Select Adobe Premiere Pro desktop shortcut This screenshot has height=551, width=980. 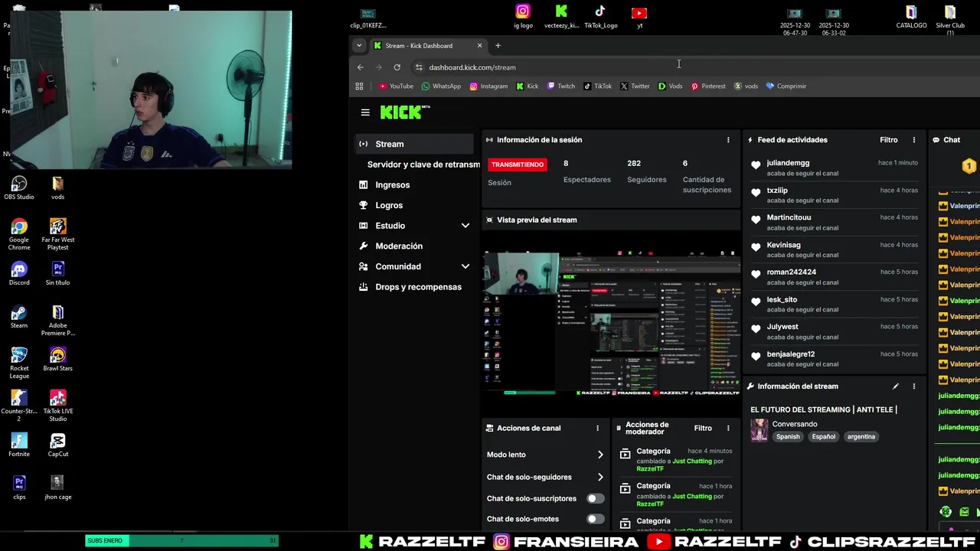point(57,320)
